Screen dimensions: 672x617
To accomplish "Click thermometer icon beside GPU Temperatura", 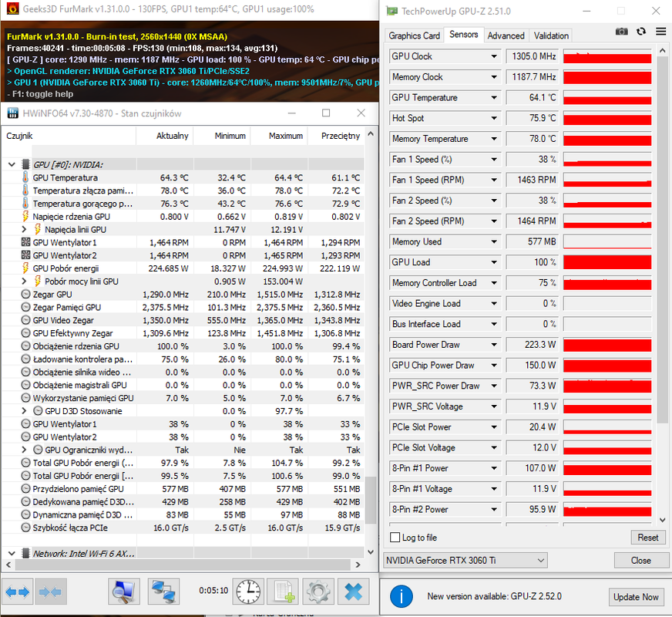I will (x=25, y=177).
